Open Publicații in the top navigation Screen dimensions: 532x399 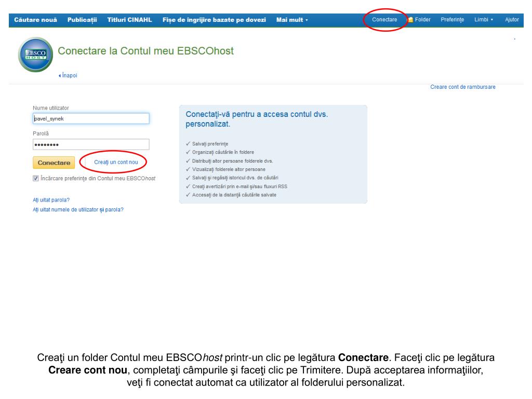[82, 20]
